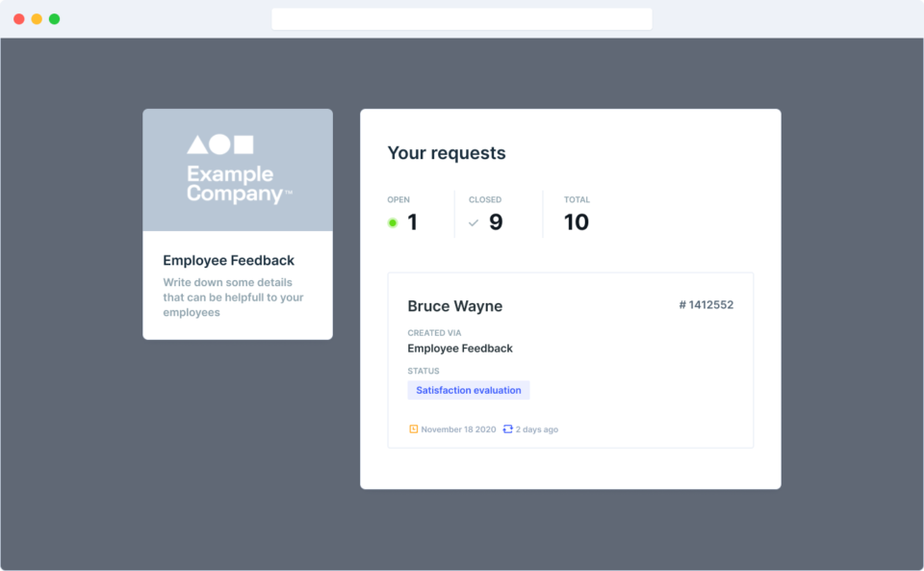Click the green open status dot icon

pyautogui.click(x=392, y=221)
